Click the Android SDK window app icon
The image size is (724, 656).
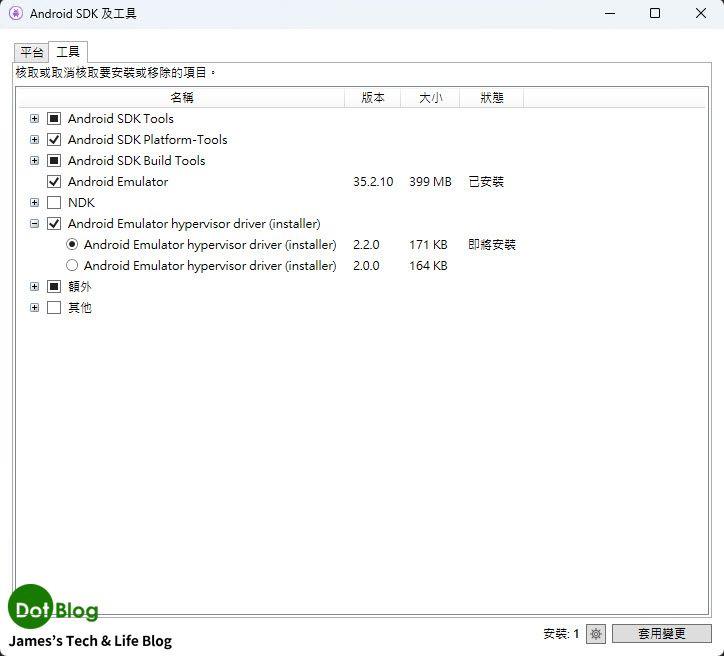[15, 13]
